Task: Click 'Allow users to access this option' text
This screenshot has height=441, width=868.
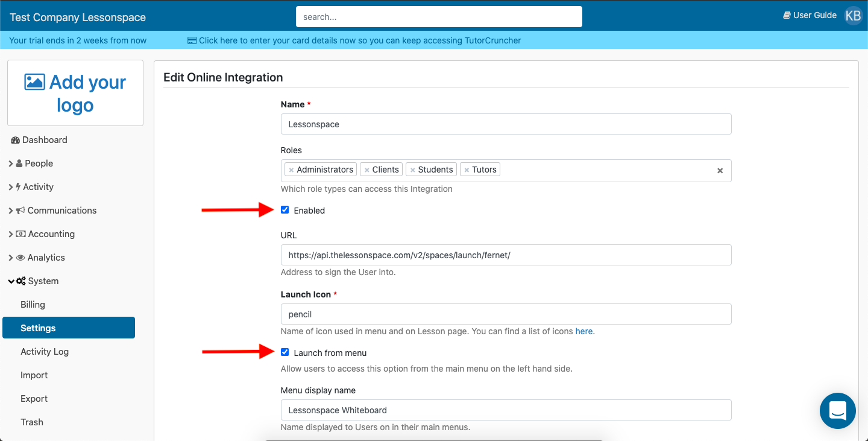Action: tap(427, 369)
